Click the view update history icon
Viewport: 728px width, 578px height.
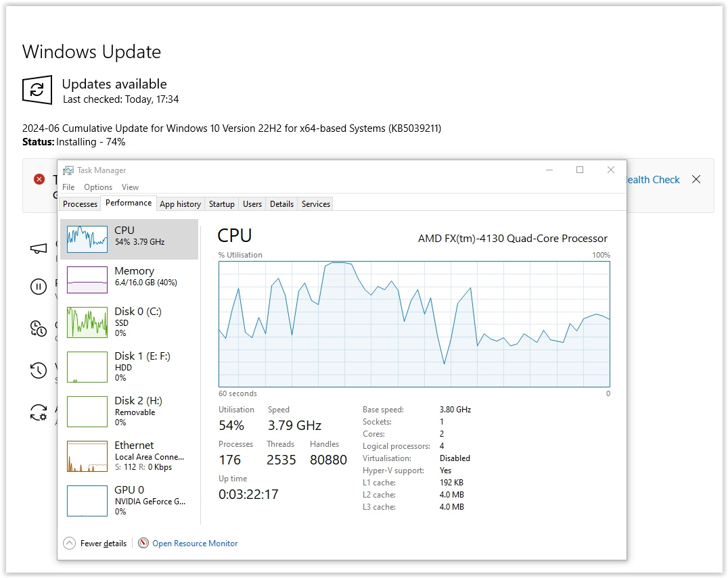(x=39, y=370)
